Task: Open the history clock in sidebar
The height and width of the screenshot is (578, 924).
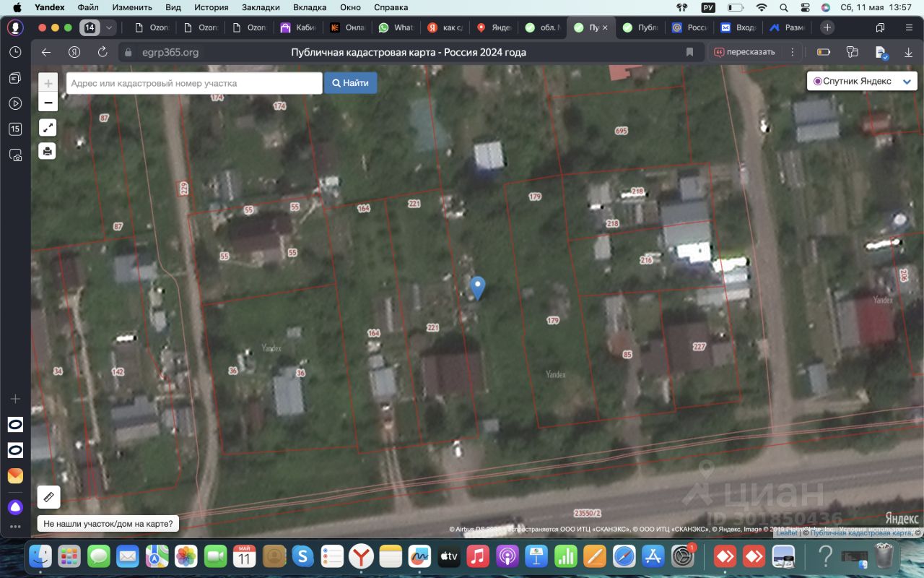Action: click(x=15, y=52)
